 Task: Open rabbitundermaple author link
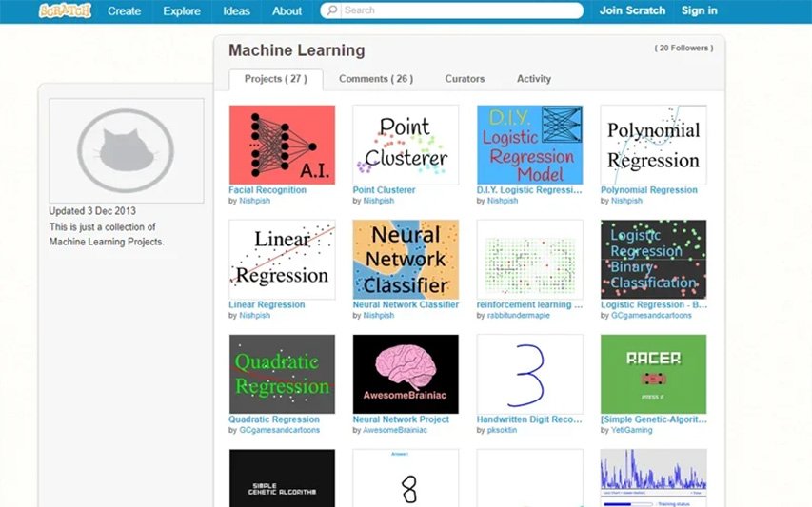point(519,316)
